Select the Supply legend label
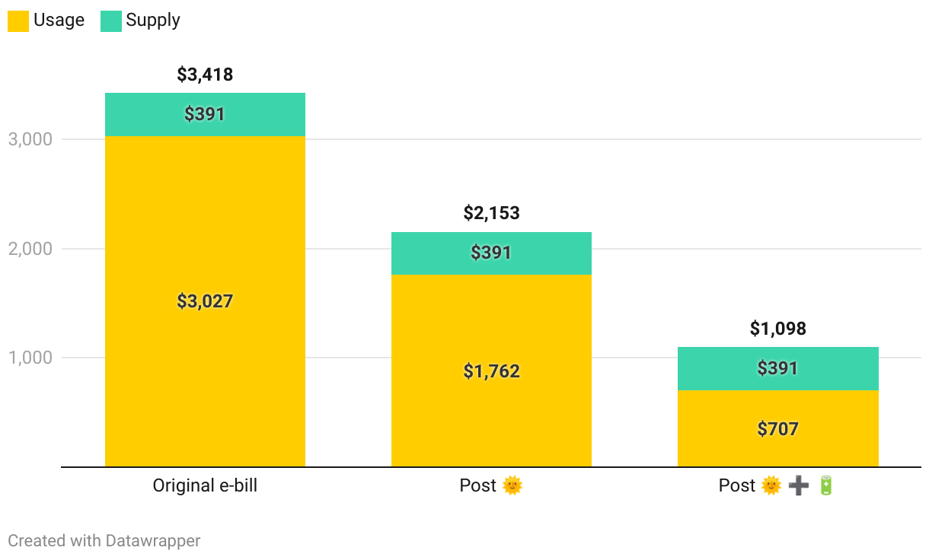 click(x=153, y=21)
